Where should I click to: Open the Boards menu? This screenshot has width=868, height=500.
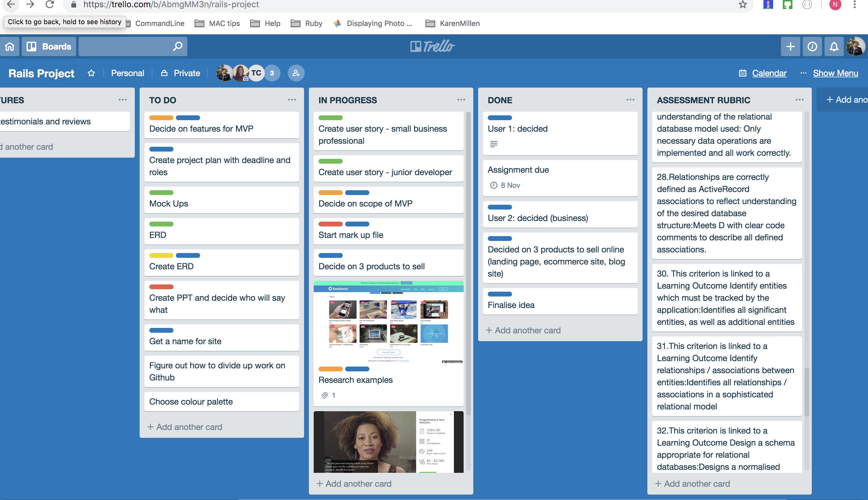(49, 46)
